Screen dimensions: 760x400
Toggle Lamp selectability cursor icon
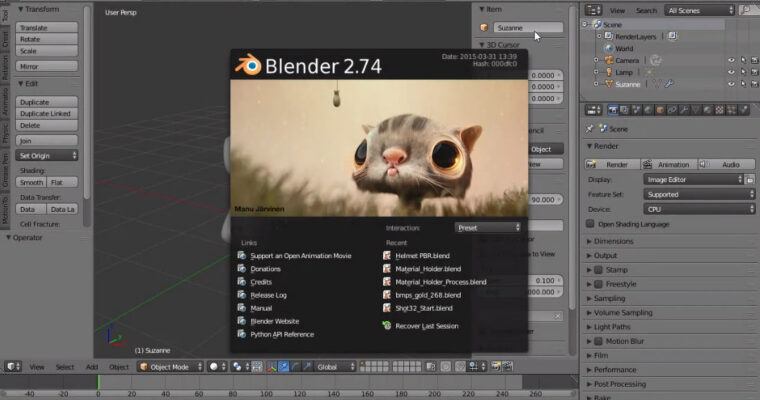[x=743, y=72]
